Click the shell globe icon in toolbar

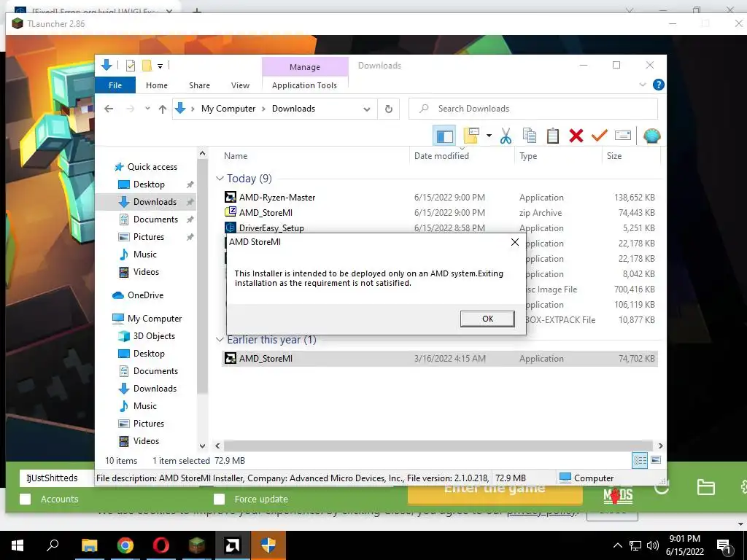pos(651,136)
